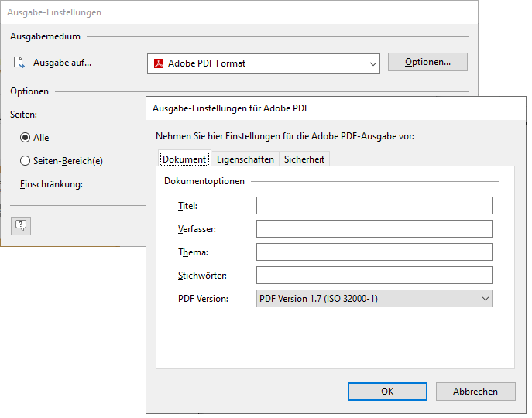Open help via the question mark icon
Screen dimensions: 532x418
tap(21, 225)
